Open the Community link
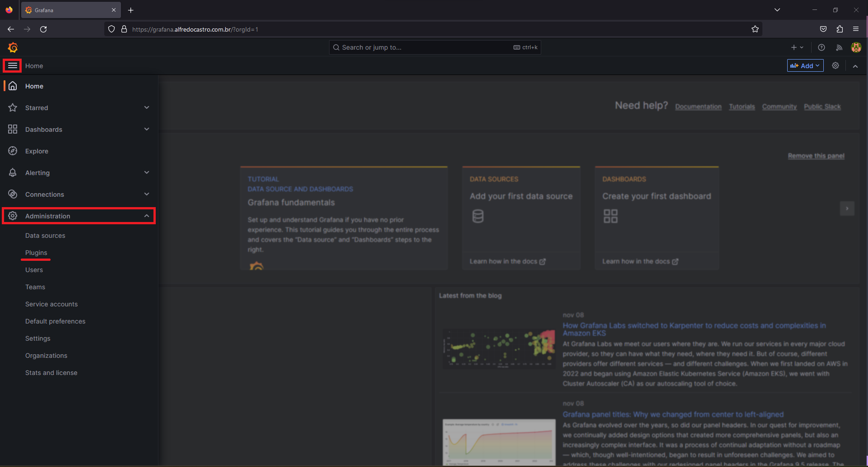This screenshot has width=868, height=467. [779, 106]
